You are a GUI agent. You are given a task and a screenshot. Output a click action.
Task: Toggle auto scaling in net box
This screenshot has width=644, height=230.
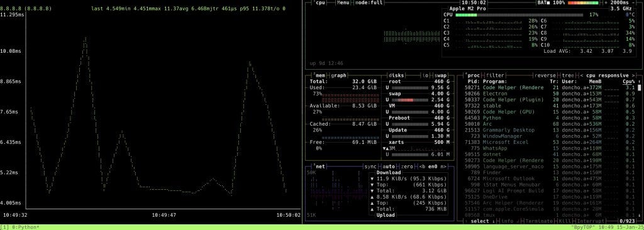pyautogui.click(x=389, y=167)
